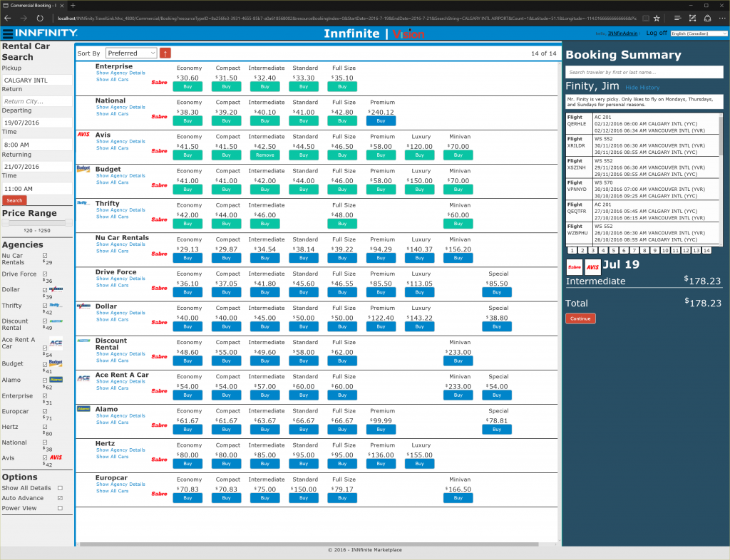The image size is (730, 560).
Task: Remove Avis Intermediate selection
Action: click(x=265, y=155)
